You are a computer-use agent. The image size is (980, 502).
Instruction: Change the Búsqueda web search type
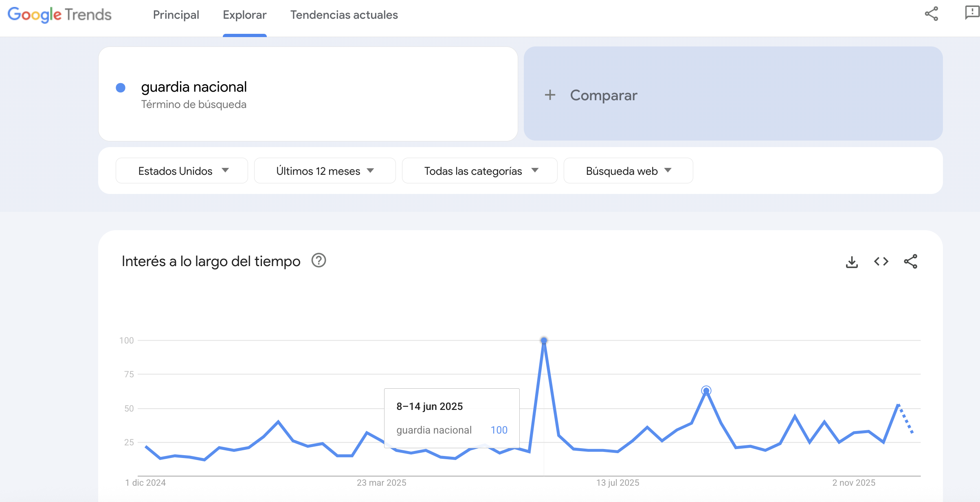click(x=628, y=171)
